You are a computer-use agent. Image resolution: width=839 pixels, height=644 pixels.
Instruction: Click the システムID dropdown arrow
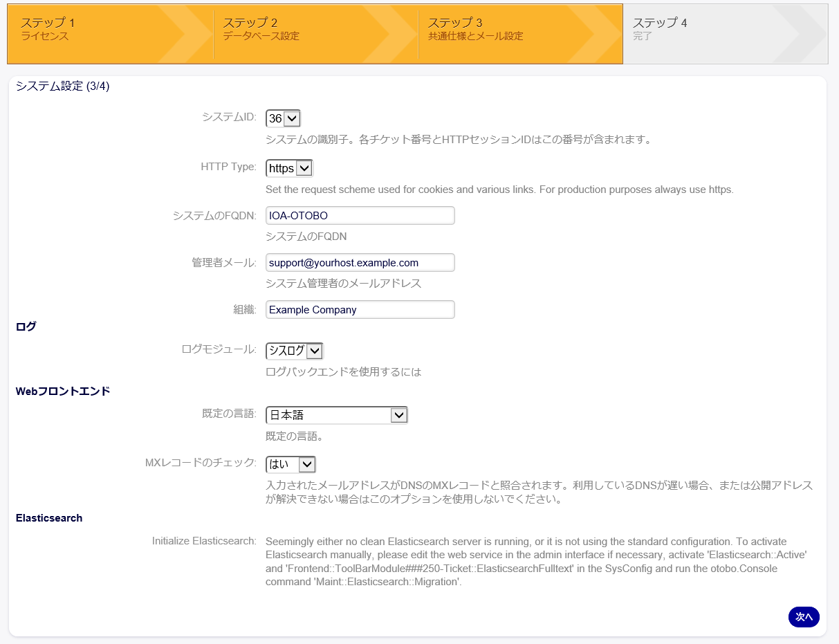(x=293, y=118)
